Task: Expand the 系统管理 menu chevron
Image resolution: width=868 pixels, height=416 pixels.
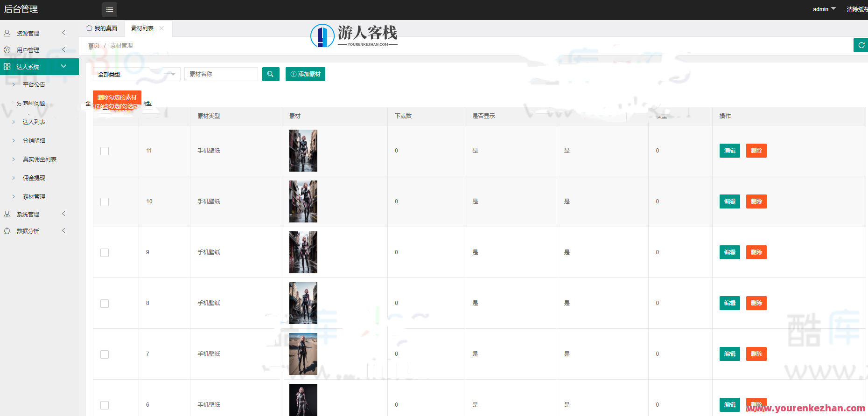Action: pos(64,214)
